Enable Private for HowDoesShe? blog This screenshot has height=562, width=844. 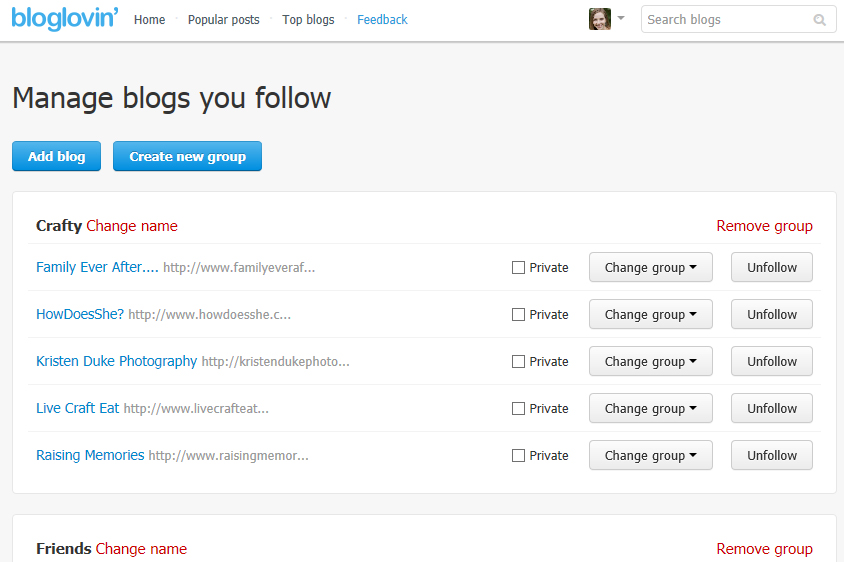(x=518, y=315)
